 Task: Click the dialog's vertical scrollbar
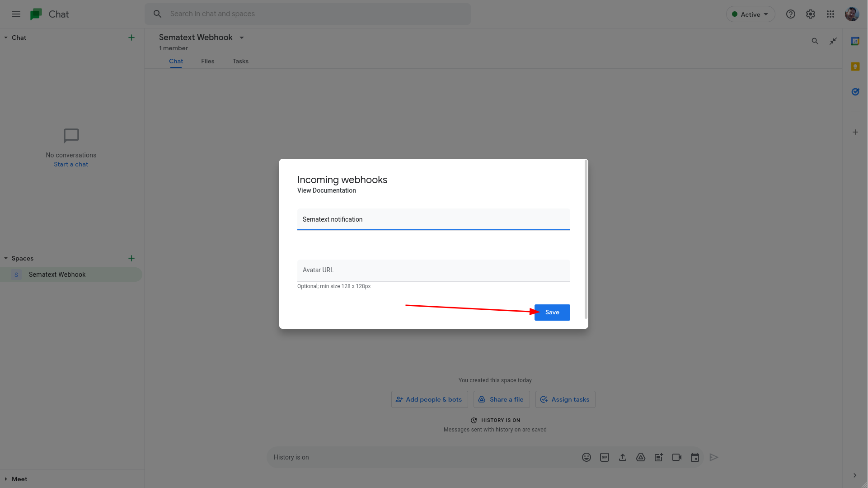586,239
